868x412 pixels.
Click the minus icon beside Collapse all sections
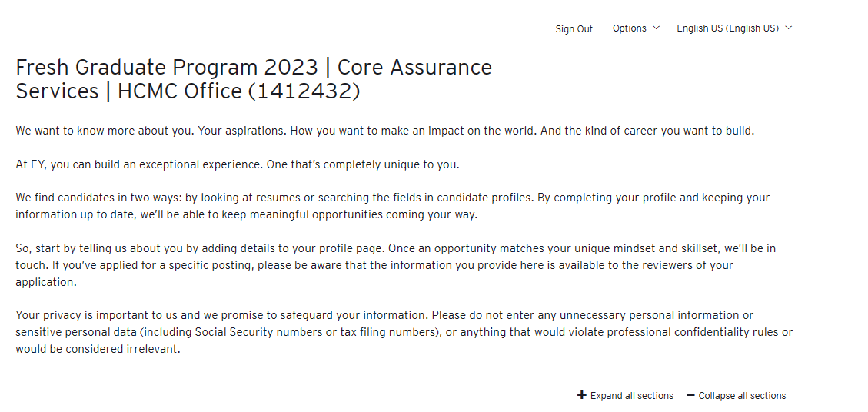tap(690, 395)
